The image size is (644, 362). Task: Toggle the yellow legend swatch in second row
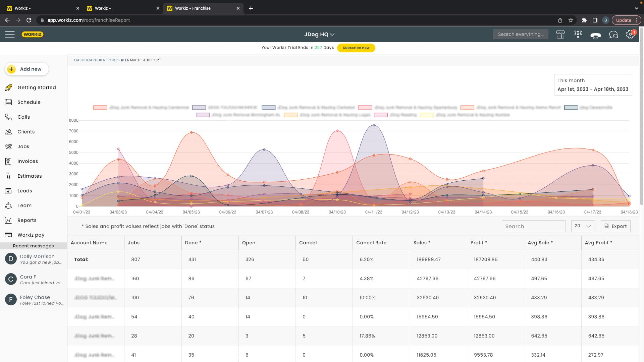pyautogui.click(x=427, y=115)
